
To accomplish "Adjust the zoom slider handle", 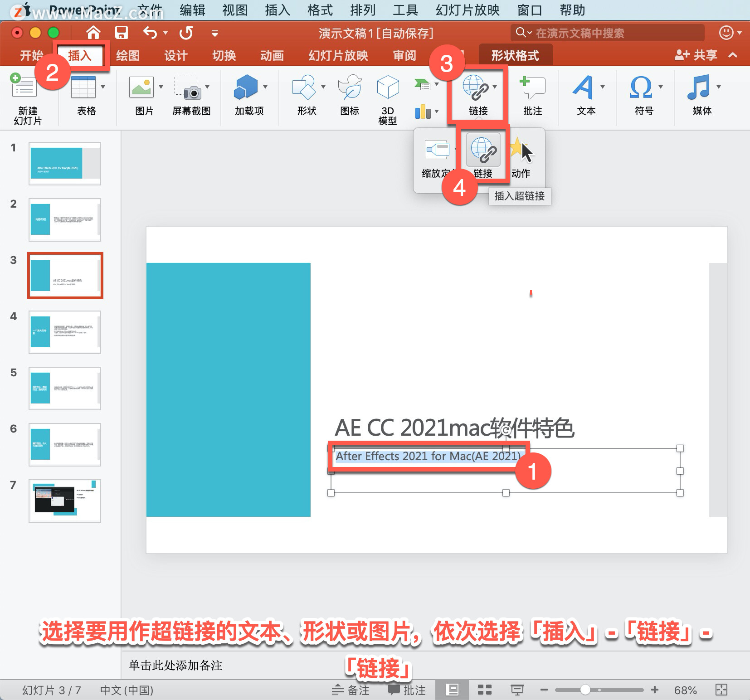I will [585, 690].
